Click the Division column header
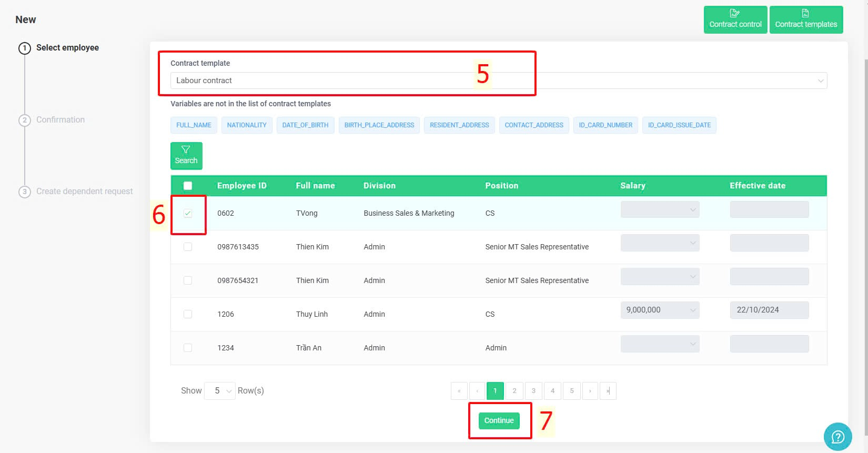The image size is (868, 453). 379,186
